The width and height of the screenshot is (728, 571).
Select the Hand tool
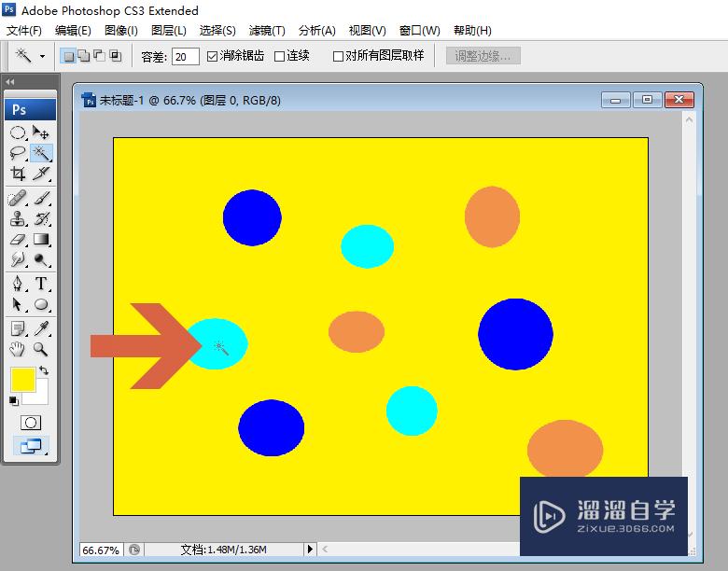18,349
